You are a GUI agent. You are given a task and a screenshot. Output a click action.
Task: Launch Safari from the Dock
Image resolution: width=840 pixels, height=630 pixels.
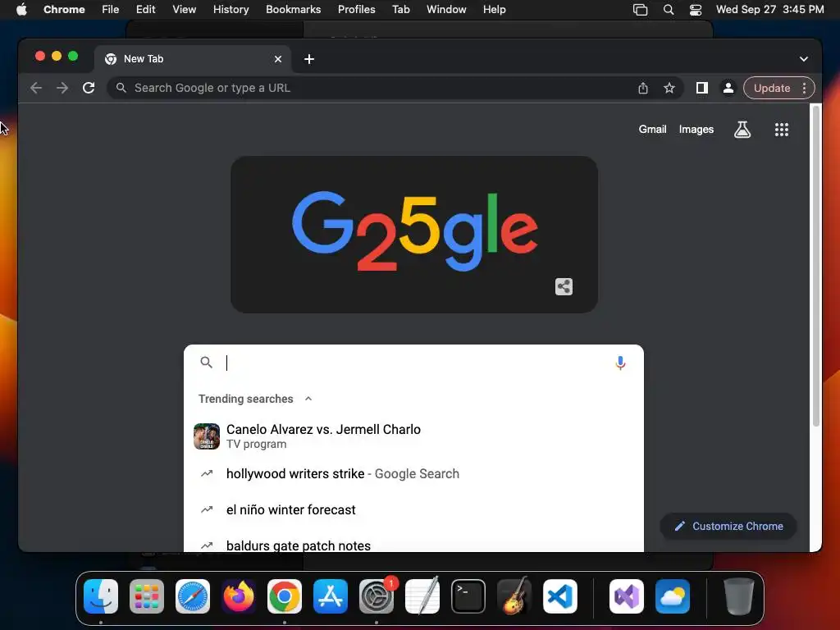point(193,596)
